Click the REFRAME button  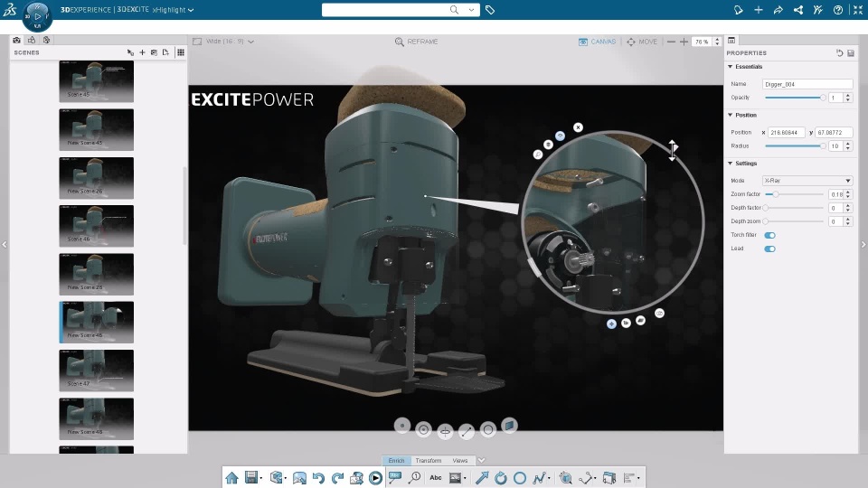(416, 42)
